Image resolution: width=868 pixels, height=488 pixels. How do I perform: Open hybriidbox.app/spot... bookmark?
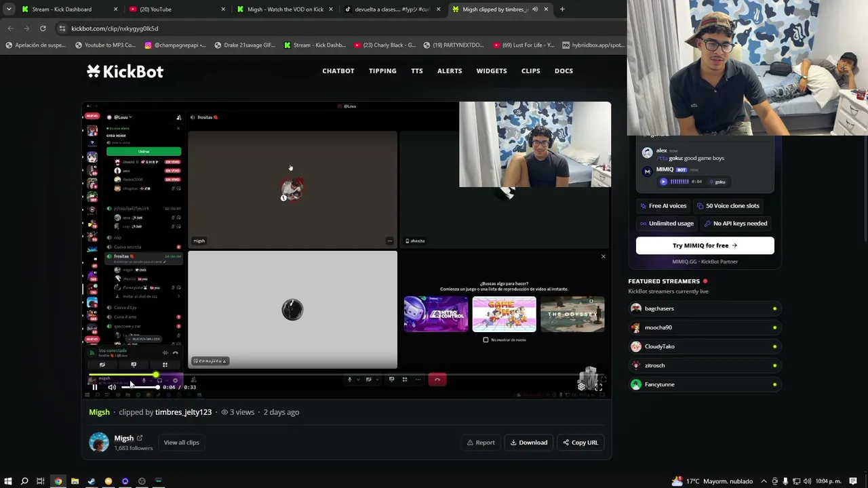click(x=593, y=45)
